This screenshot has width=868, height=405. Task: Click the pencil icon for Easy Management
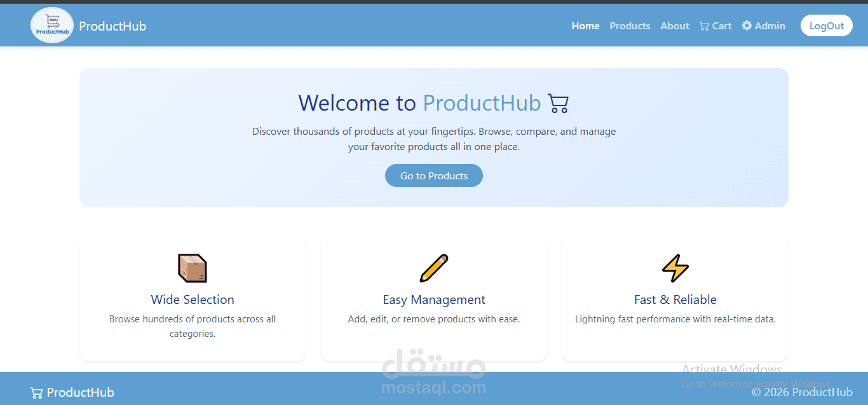click(x=434, y=268)
